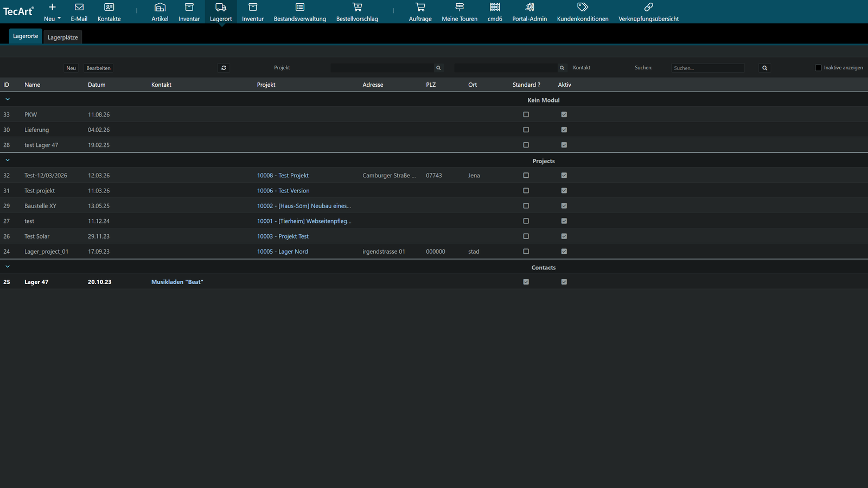Open the E-Mail envelope icon

tap(79, 8)
